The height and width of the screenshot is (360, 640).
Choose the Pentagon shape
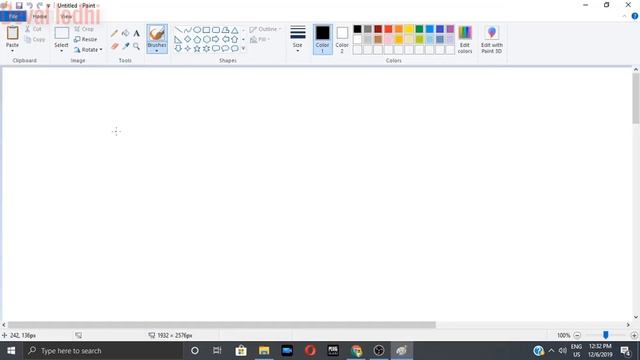(x=197, y=40)
